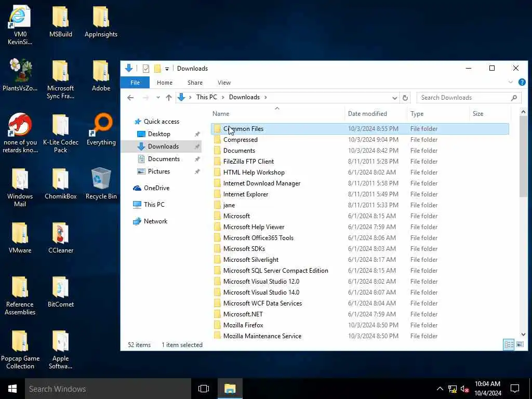Select the Mozilla Firefox folder row
The height and width of the screenshot is (399, 532).
360,325
